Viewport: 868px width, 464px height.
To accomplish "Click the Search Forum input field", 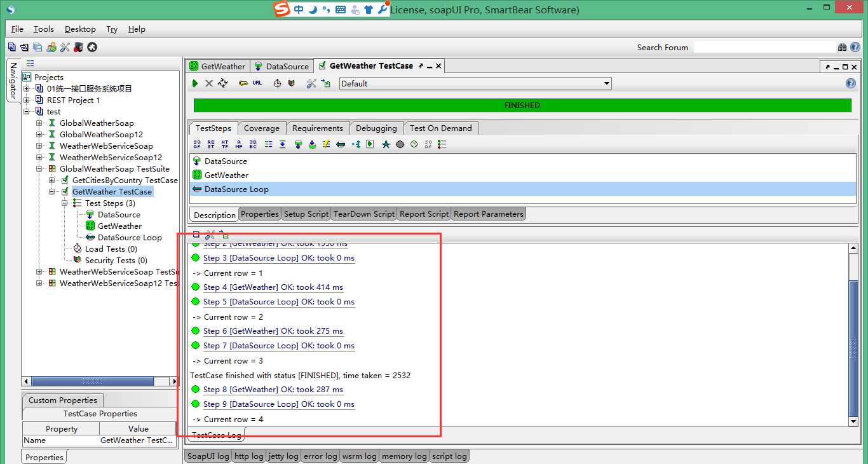I will [764, 47].
